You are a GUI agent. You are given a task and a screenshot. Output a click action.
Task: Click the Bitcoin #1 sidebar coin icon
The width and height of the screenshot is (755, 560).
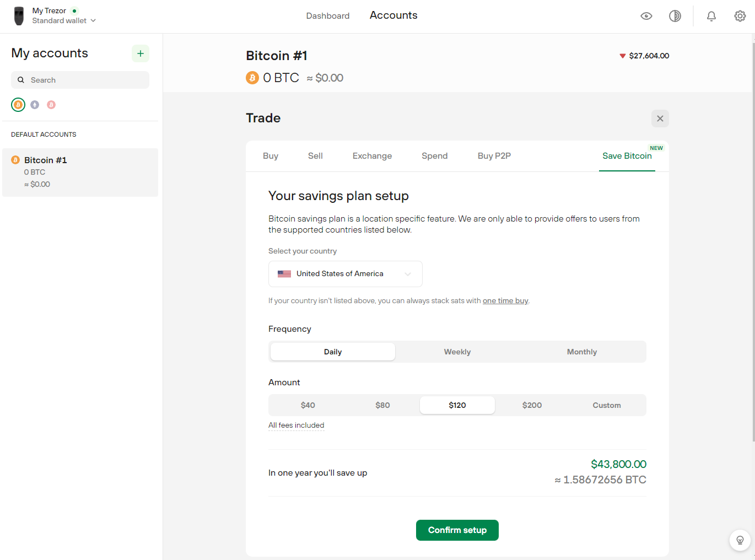click(15, 160)
